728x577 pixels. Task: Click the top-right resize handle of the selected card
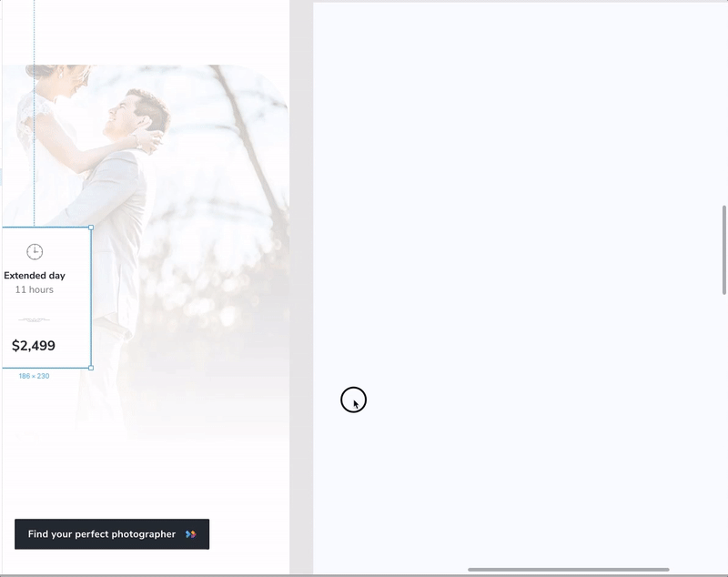(91, 228)
